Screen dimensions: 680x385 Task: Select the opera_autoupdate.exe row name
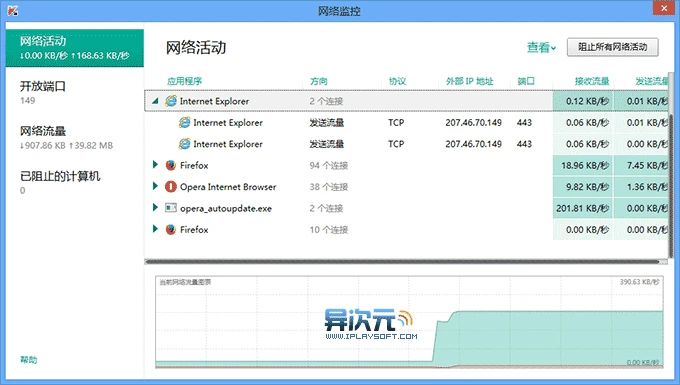click(226, 208)
